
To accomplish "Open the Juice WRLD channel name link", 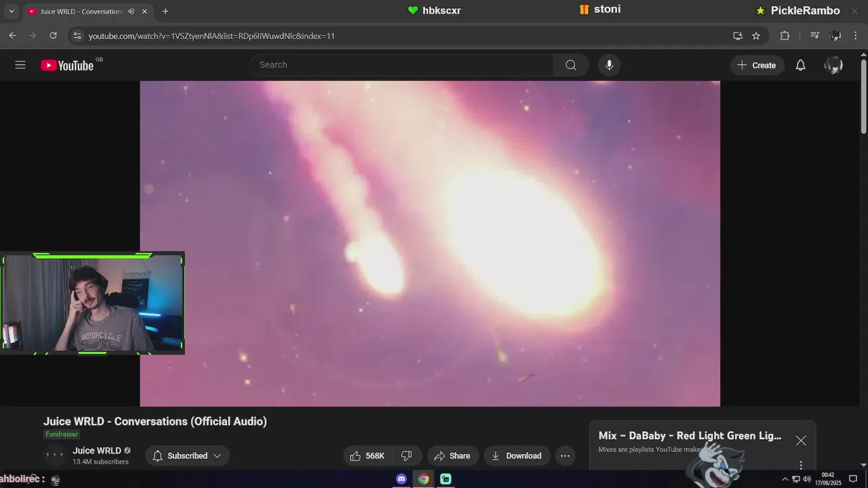I will pyautogui.click(x=97, y=451).
